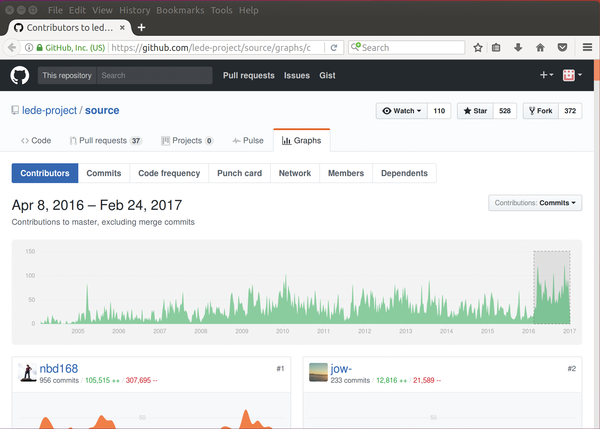This screenshot has width=600, height=429.
Task: Open jow- contributor profile link
Action: (341, 369)
